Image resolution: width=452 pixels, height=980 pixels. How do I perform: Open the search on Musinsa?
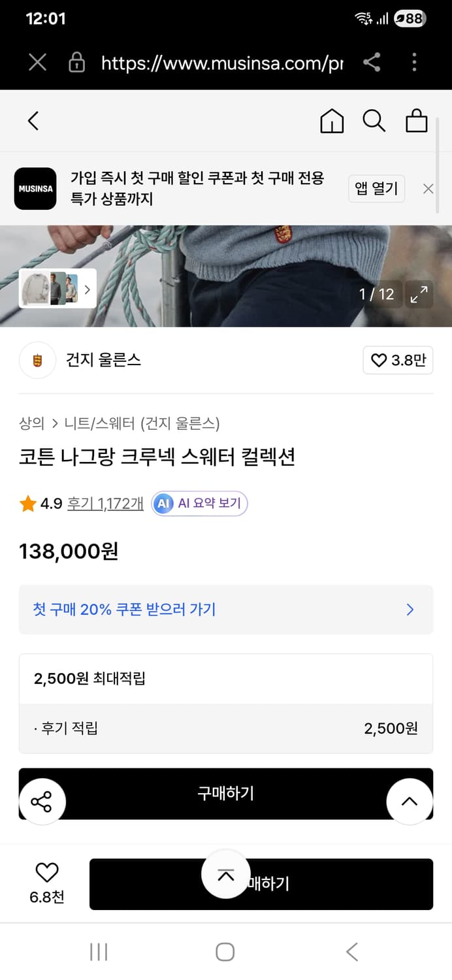tap(373, 121)
